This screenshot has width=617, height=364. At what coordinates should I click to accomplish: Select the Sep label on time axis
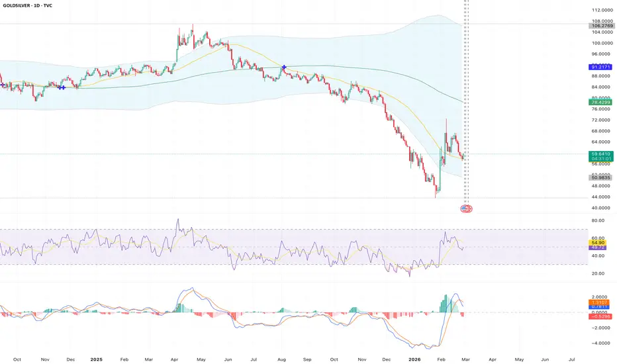coord(307,359)
